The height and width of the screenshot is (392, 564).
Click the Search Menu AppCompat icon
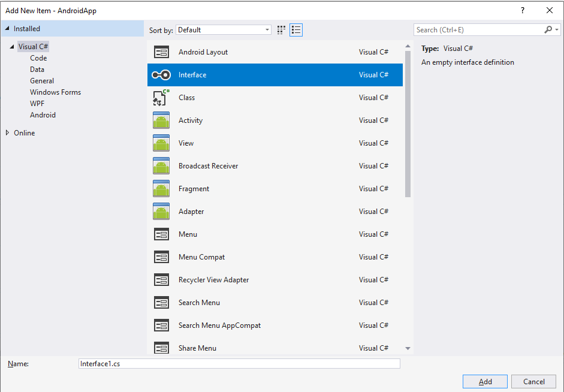click(x=161, y=325)
